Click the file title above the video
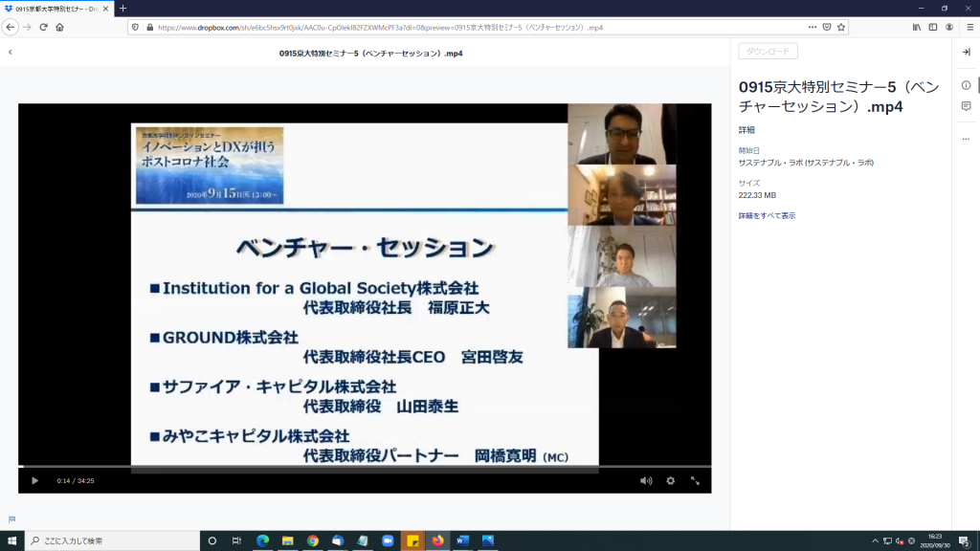Image resolution: width=980 pixels, height=551 pixels. 370,54
